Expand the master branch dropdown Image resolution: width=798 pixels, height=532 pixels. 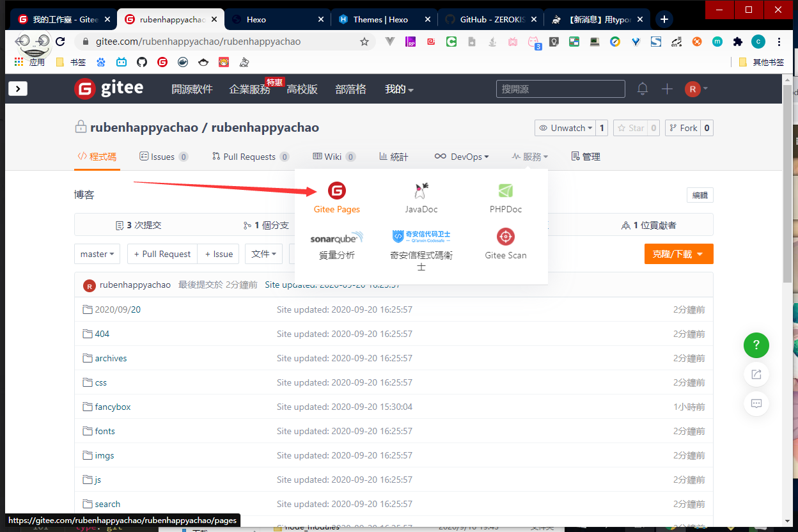pos(97,254)
